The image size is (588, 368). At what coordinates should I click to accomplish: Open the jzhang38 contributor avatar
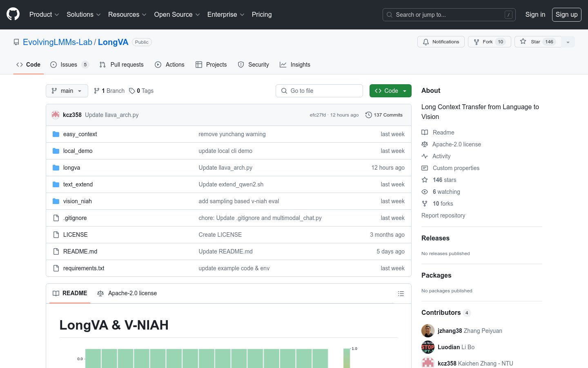click(428, 331)
